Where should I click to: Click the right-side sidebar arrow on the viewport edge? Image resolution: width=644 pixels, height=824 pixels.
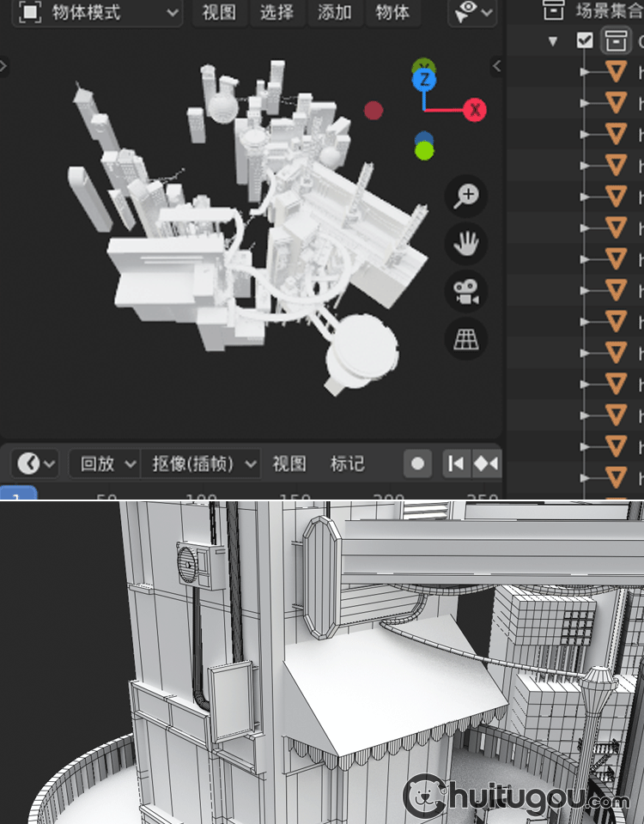click(496, 65)
